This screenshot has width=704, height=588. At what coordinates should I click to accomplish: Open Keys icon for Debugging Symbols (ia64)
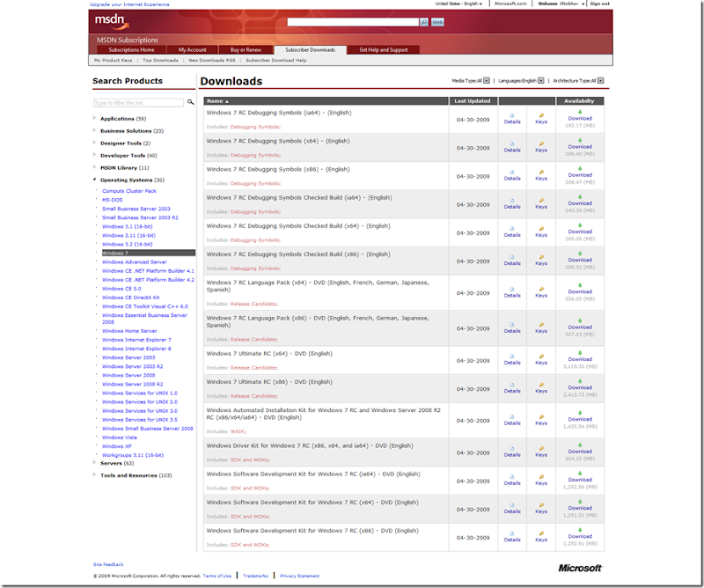pyautogui.click(x=541, y=115)
